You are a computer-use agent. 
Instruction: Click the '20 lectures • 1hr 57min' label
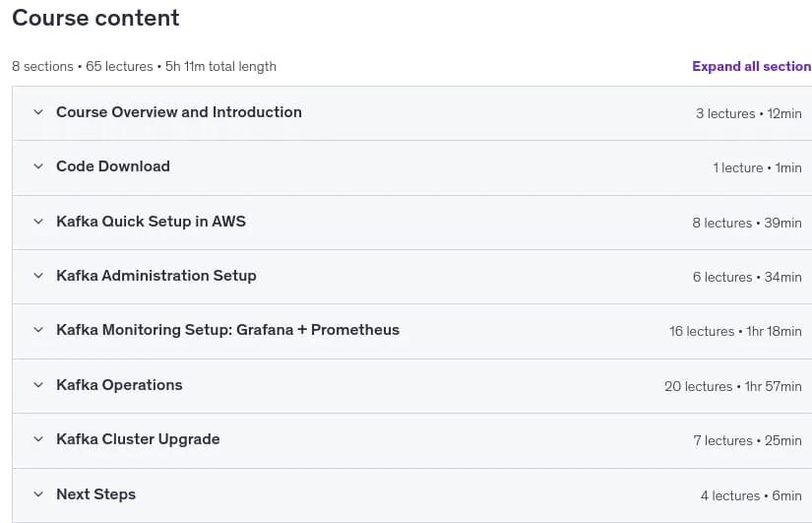click(732, 386)
